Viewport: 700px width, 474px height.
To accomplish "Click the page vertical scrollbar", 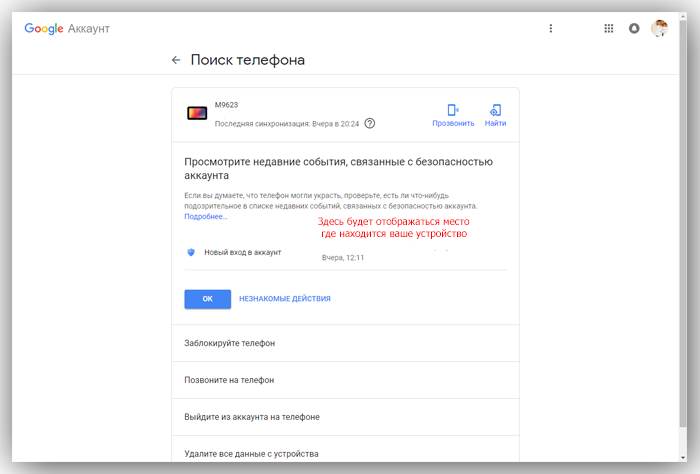I will (x=683, y=223).
